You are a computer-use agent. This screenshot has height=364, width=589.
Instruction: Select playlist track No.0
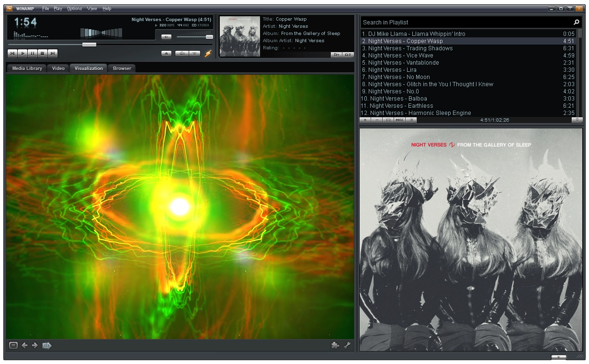click(468, 91)
